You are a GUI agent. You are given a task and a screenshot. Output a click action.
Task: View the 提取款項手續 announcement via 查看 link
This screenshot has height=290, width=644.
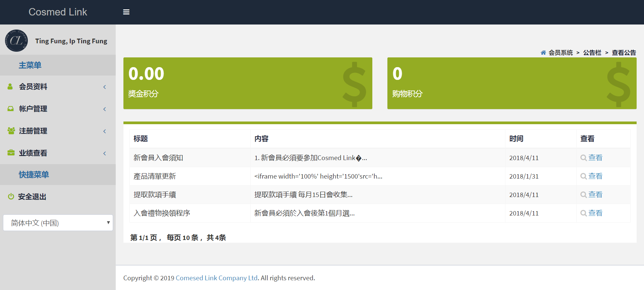tap(595, 195)
